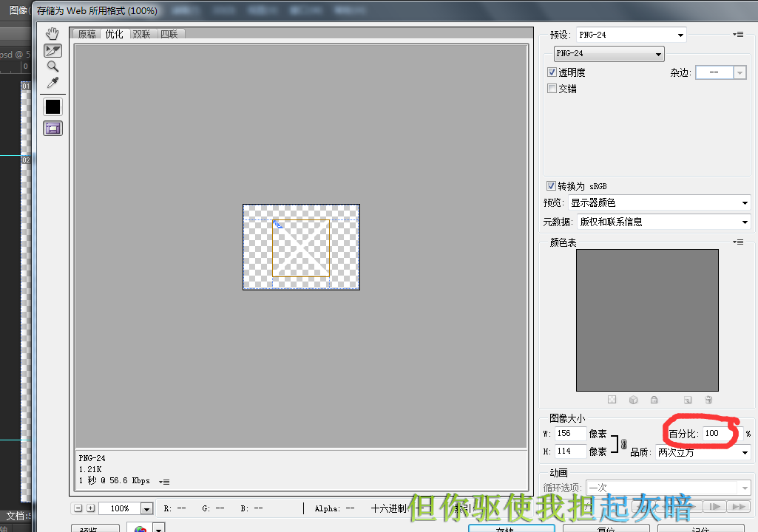Toggle slices visibility button

tap(53, 129)
